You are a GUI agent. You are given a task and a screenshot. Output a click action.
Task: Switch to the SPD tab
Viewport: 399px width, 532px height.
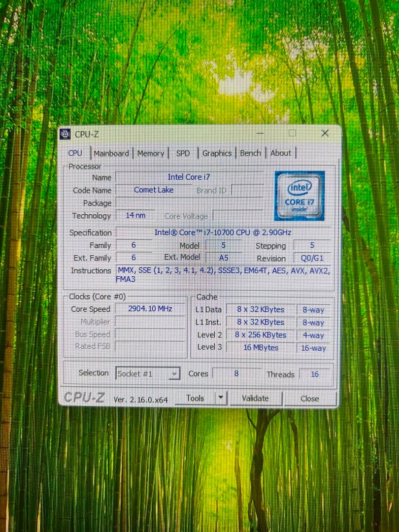point(183,154)
